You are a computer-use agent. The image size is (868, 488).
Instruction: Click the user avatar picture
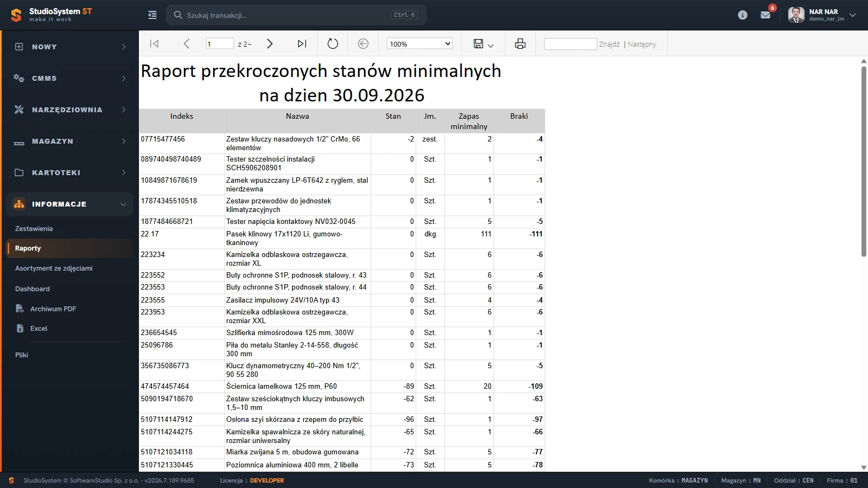[x=796, y=15]
